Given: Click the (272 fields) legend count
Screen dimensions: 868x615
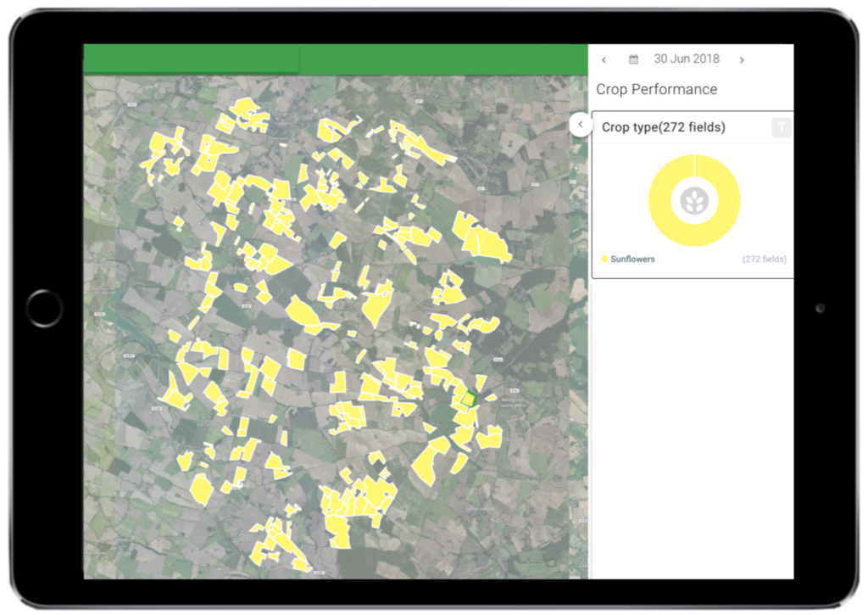Looking at the screenshot, I should pos(764,259).
